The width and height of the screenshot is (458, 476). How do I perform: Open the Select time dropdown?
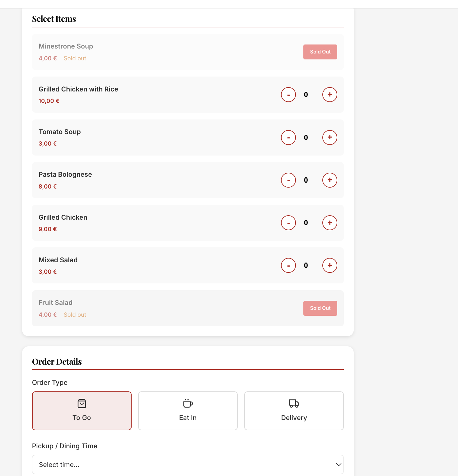(x=188, y=464)
